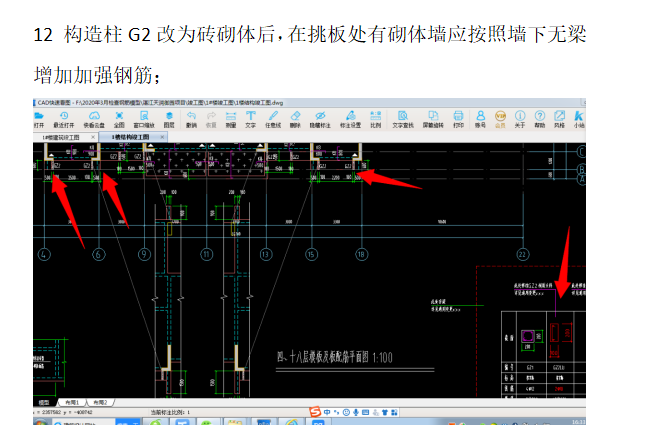
Task: Click axis bubble number 18
Action: (x=361, y=255)
